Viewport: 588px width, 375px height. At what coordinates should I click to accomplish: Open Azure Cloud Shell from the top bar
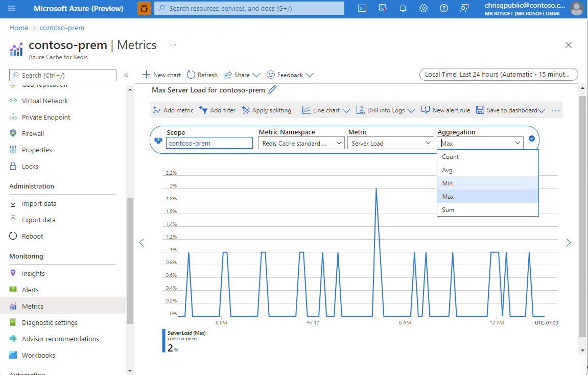362,8
